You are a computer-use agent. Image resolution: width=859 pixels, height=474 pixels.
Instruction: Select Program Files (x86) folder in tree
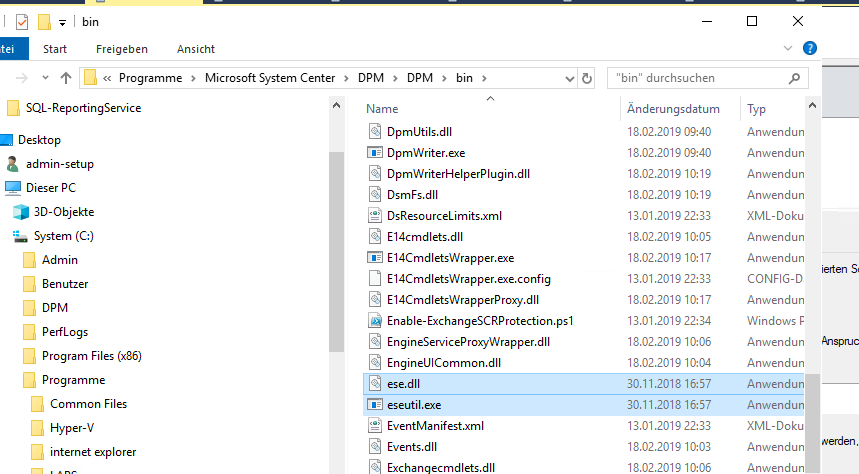pyautogui.click(x=91, y=356)
